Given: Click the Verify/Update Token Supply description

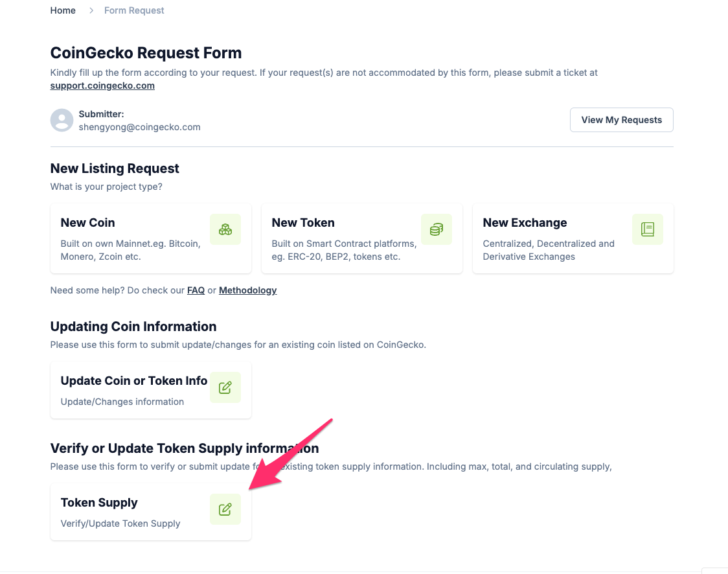Looking at the screenshot, I should coord(120,523).
